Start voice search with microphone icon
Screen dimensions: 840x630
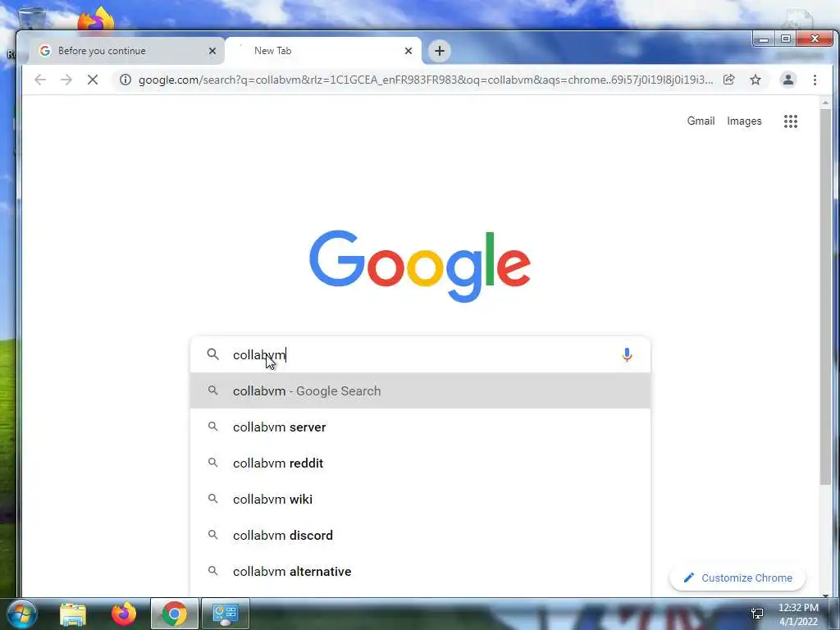click(x=627, y=354)
